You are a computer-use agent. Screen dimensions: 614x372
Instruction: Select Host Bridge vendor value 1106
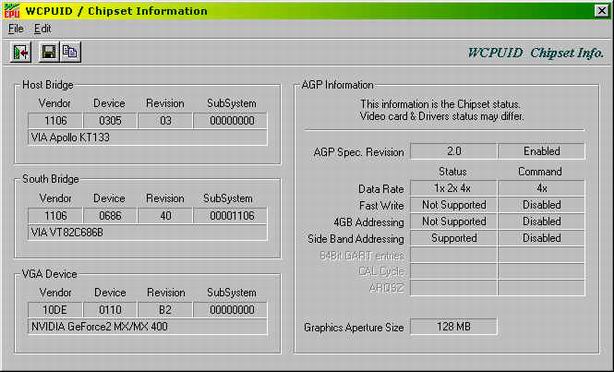coord(55,121)
